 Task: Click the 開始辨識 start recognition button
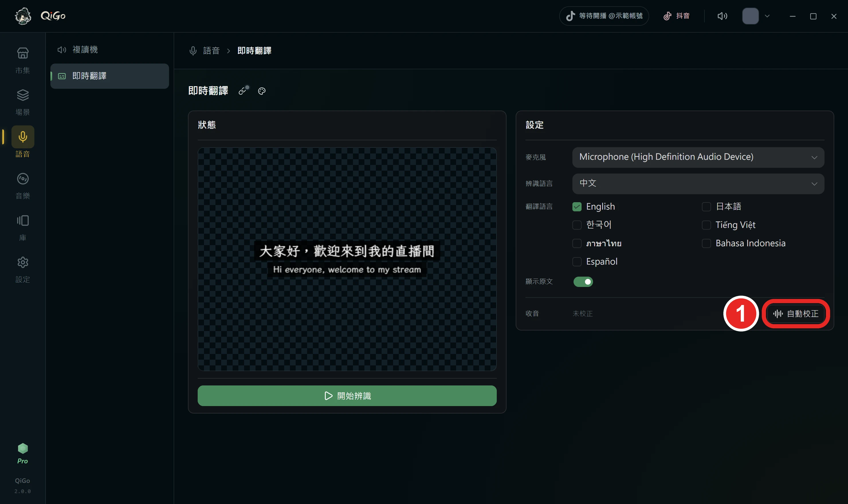click(347, 396)
